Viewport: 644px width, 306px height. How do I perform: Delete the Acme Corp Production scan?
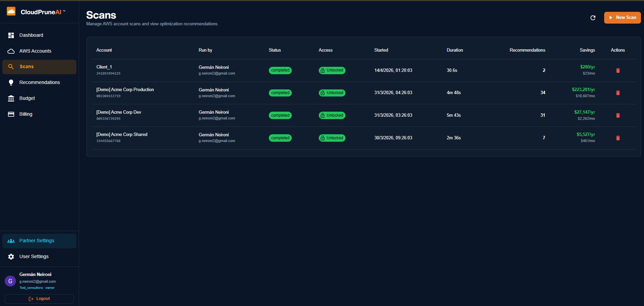pyautogui.click(x=618, y=93)
